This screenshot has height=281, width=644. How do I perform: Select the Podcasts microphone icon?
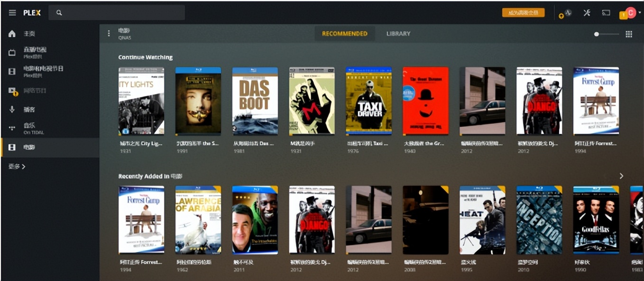point(12,110)
